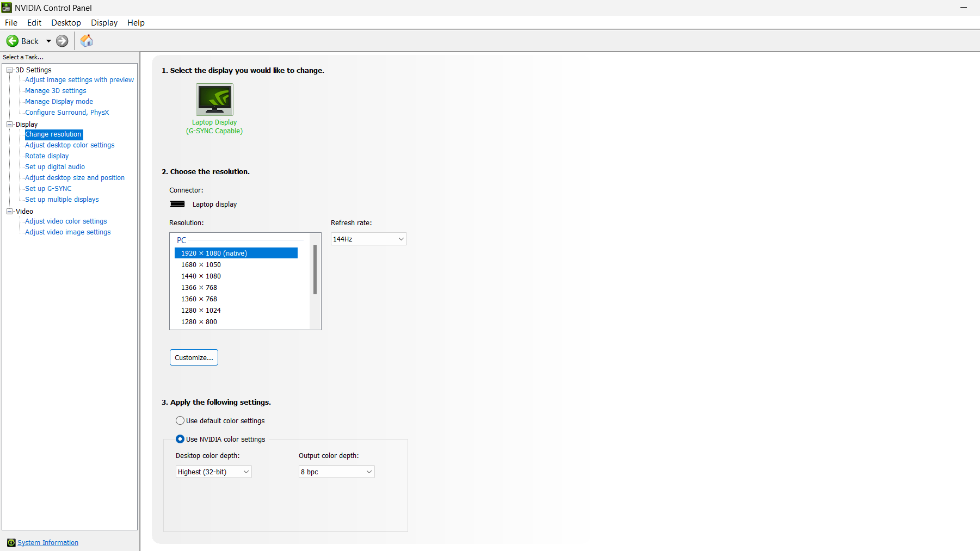The image size is (980, 551).
Task: Click the Laptop display connector icon
Action: [x=177, y=204]
